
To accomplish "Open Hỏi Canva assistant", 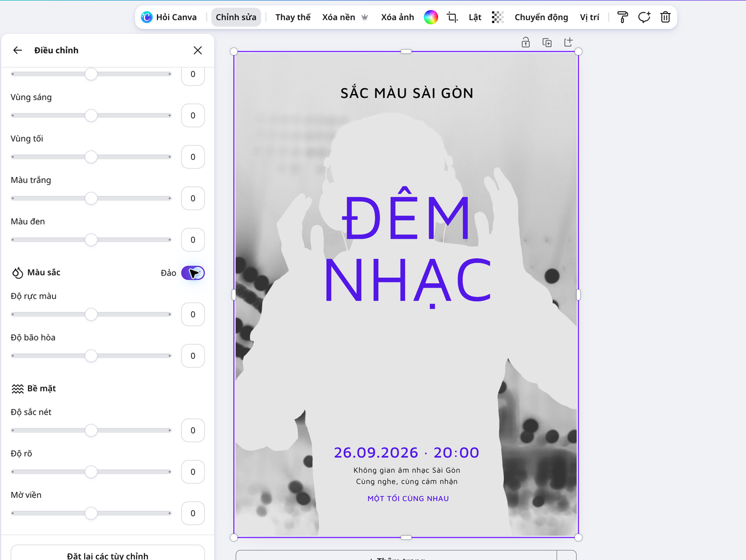I will (169, 17).
